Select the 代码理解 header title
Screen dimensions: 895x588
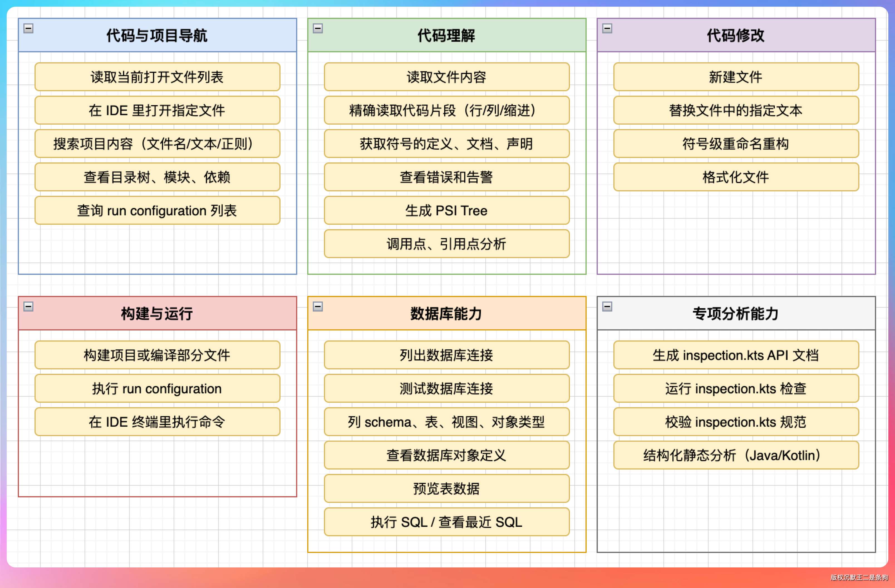(446, 36)
